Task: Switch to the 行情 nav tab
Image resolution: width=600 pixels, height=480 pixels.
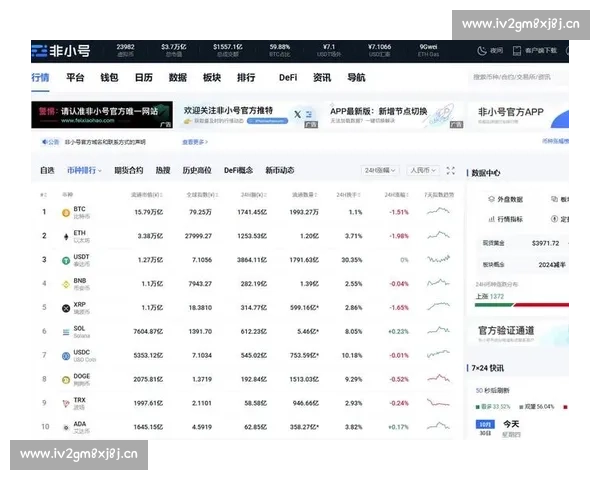Action: pyautogui.click(x=40, y=78)
